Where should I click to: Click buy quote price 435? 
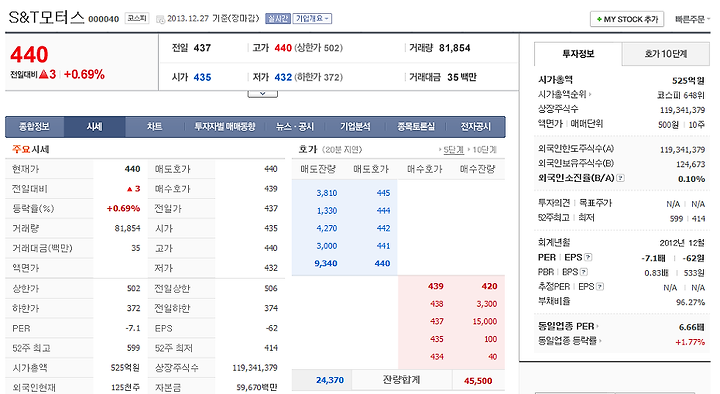coord(437,339)
